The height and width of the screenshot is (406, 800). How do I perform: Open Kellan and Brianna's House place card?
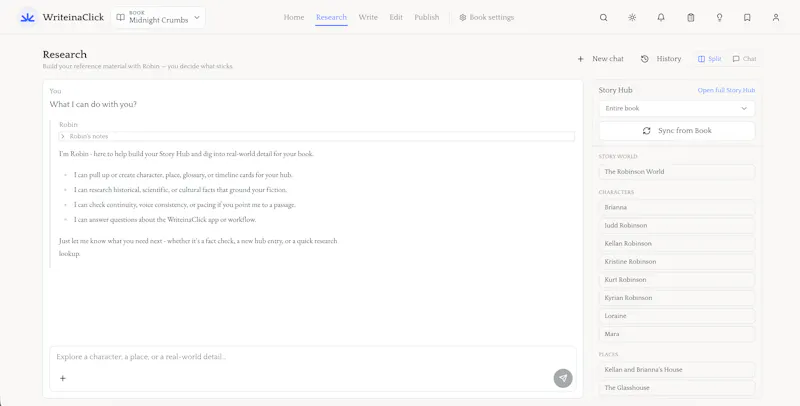click(x=677, y=370)
